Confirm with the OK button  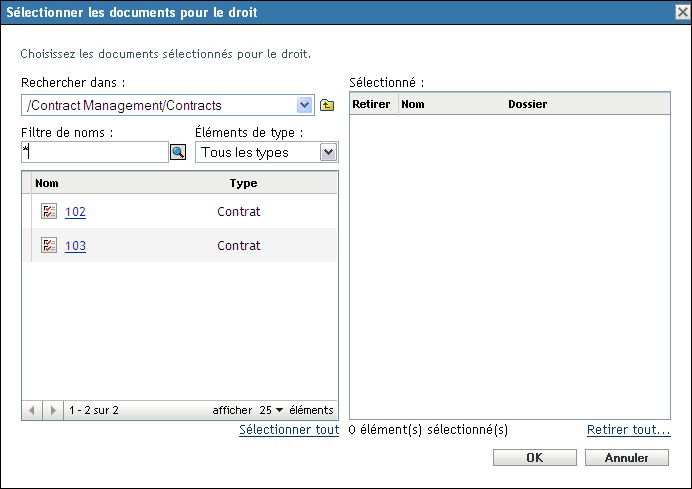535,458
